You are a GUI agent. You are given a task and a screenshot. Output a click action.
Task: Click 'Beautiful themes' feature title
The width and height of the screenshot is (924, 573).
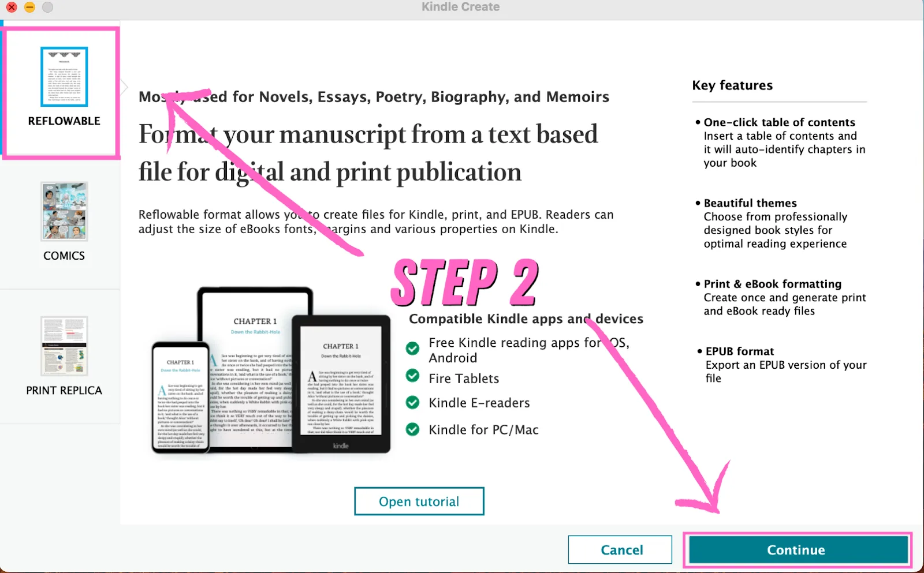pos(750,203)
